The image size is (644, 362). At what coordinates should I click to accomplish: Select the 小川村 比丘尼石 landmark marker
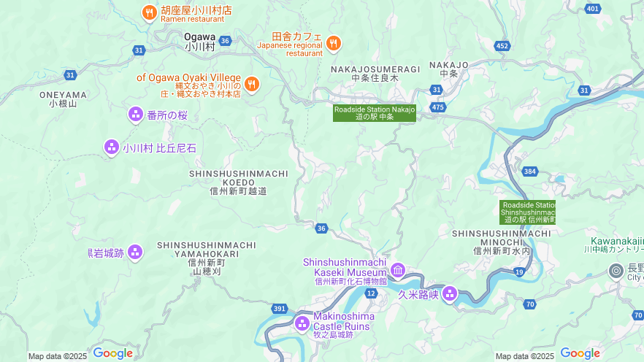point(111,147)
